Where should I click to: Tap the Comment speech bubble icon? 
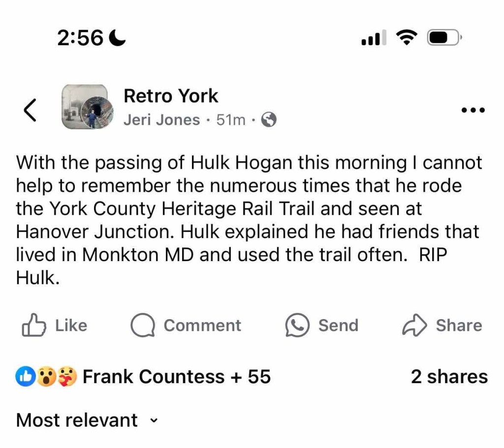point(143,326)
